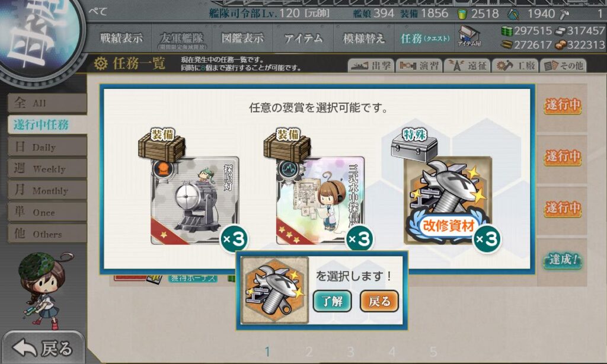Screen dimensions: 607x364
Task: Filter quests by Weekly category
Action: tap(47, 168)
